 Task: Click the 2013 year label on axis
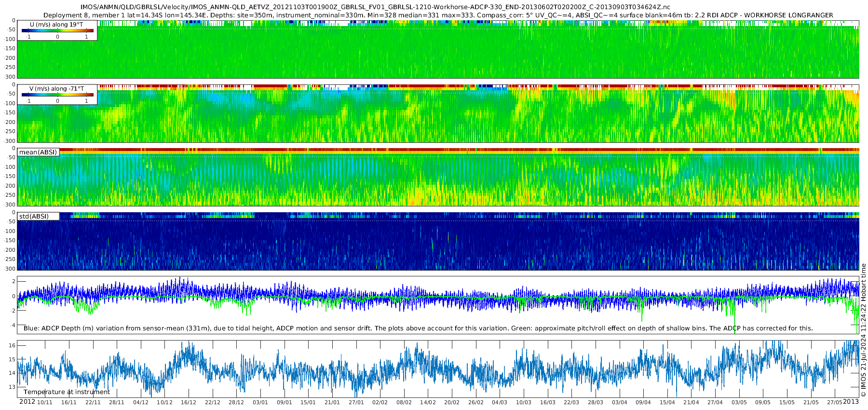click(851, 402)
